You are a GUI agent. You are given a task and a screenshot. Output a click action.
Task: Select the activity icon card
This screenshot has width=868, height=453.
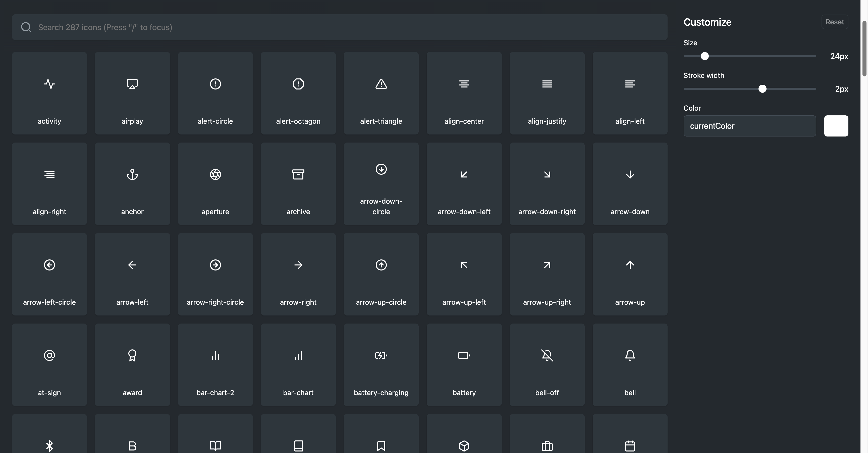(49, 93)
